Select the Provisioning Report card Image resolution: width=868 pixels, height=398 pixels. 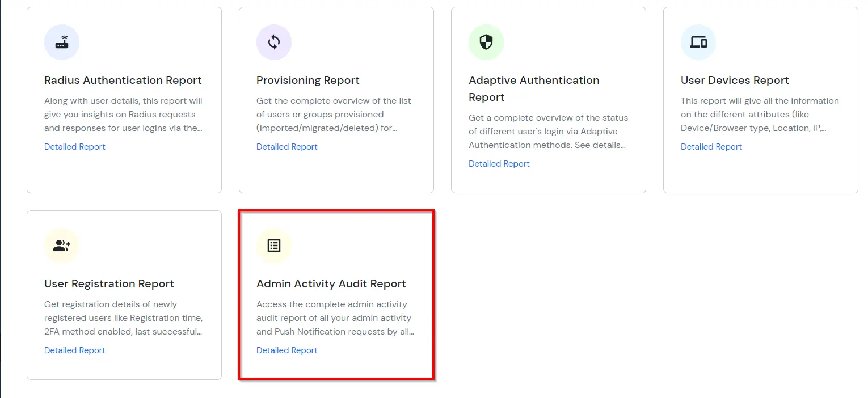[336, 99]
